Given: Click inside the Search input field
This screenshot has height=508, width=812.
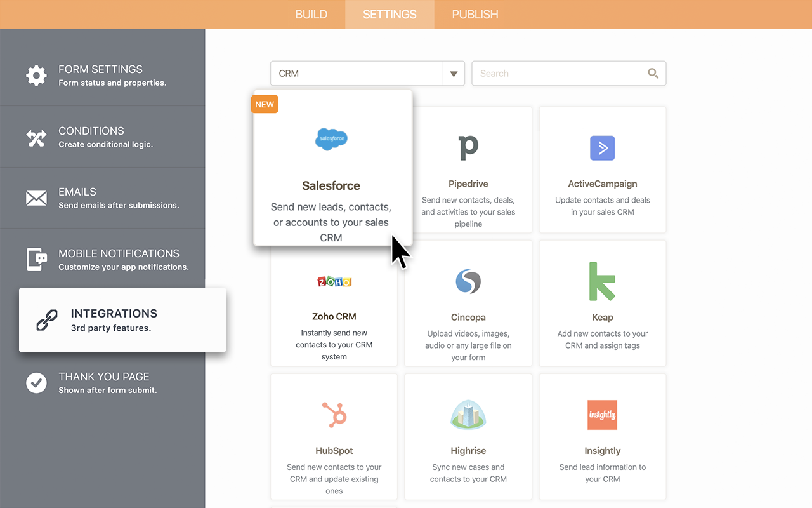Looking at the screenshot, I should (552, 73).
